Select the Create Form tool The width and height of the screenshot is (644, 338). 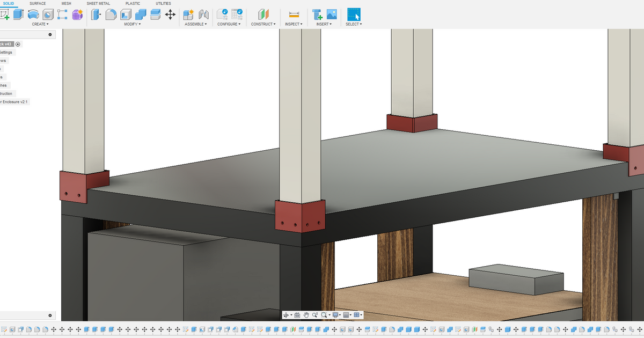[77, 14]
